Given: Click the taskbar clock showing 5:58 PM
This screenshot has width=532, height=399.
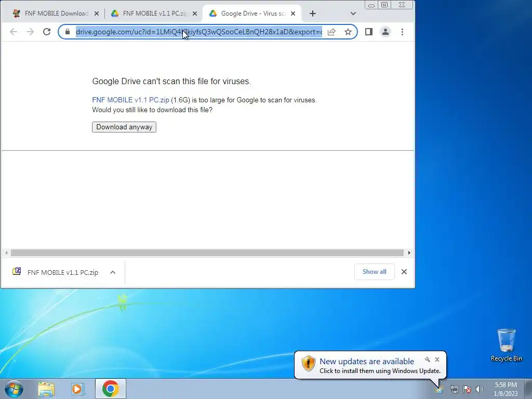Looking at the screenshot, I should click(x=506, y=389).
